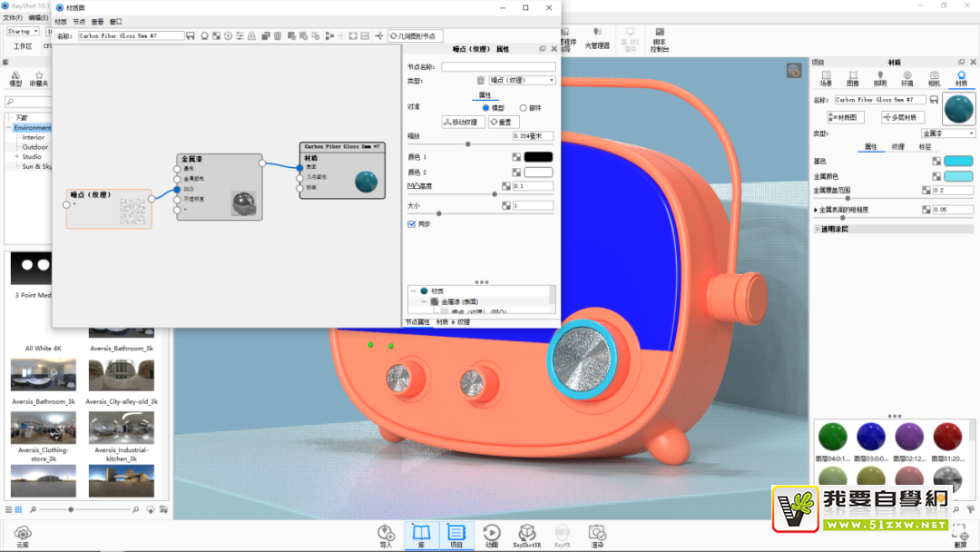The width and height of the screenshot is (980, 552).
Task: Click the trash icon beside node type
Action: [481, 81]
